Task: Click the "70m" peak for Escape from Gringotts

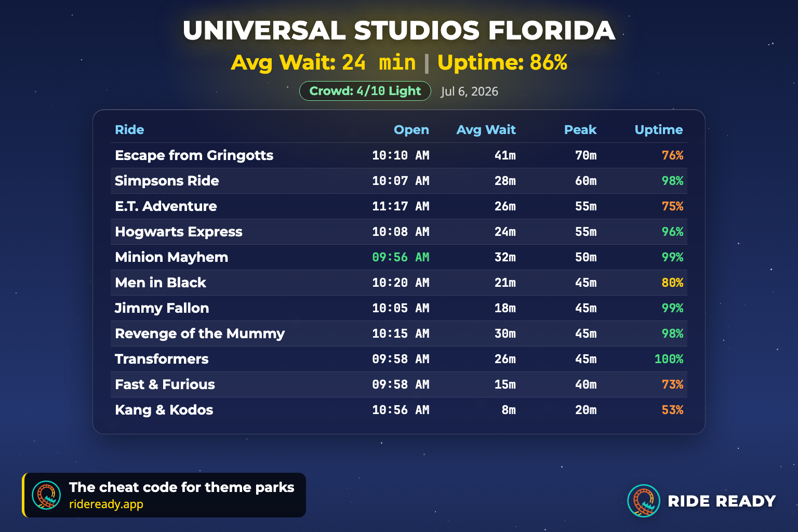Action: 586,155
